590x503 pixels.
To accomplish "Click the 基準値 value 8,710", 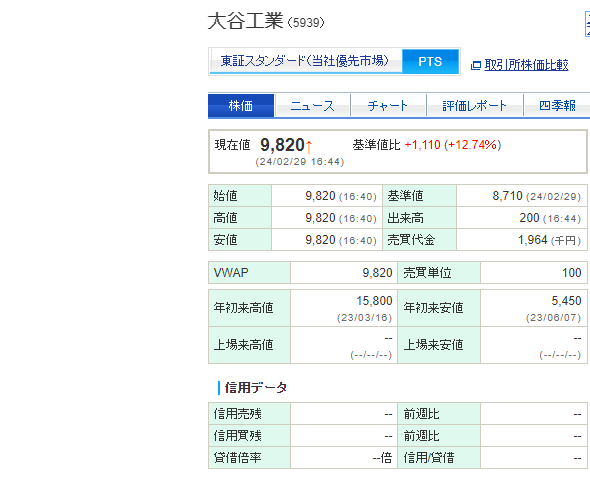I will tap(508, 196).
